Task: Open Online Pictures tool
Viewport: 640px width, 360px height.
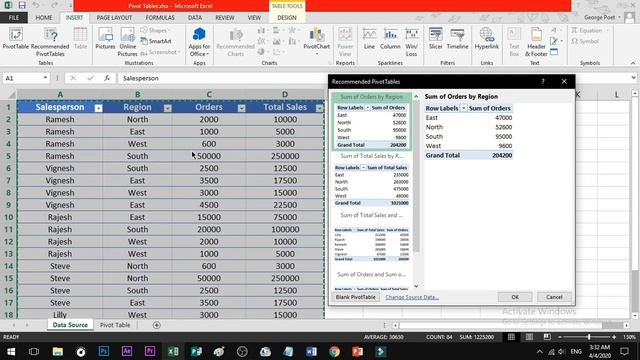Action: [x=127, y=42]
